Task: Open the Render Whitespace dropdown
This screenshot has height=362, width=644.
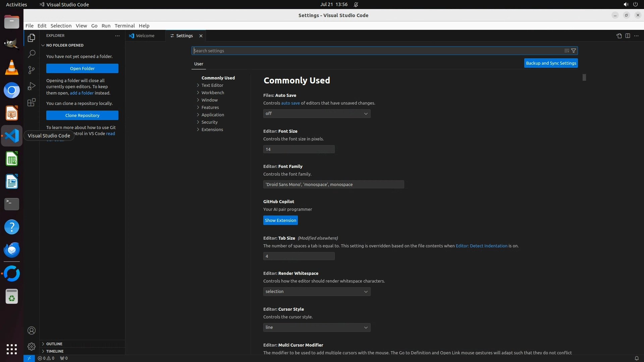Action: coord(317,292)
